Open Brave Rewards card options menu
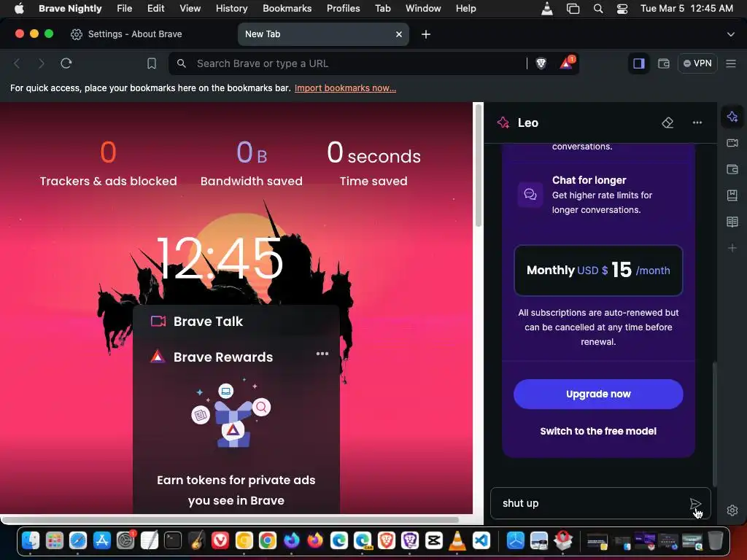 coord(322,354)
